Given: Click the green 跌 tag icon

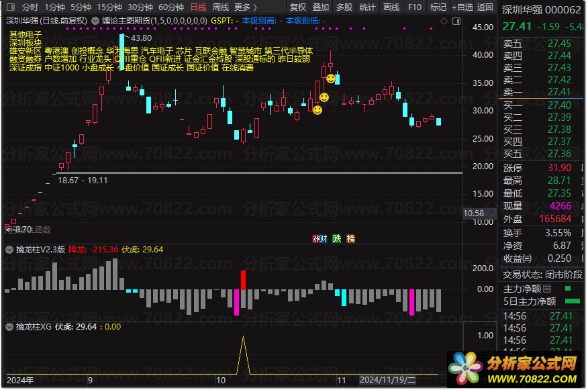Looking at the screenshot, I should (x=337, y=238).
